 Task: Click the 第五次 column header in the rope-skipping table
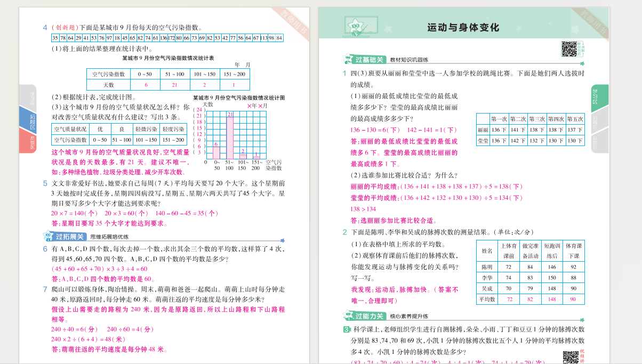(575, 119)
